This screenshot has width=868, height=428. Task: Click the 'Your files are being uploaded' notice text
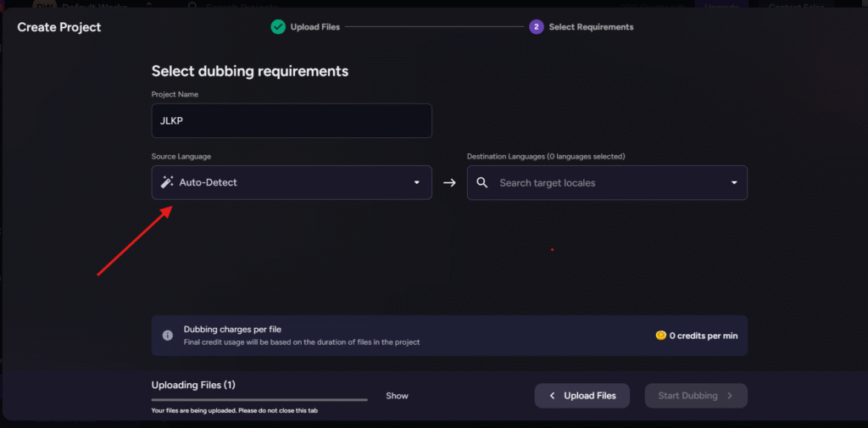click(235, 411)
